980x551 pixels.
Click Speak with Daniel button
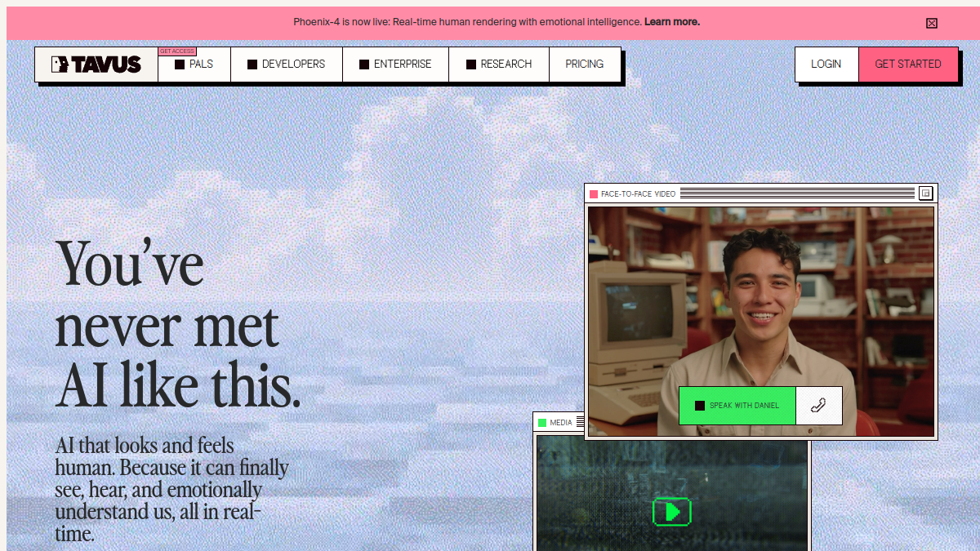[x=737, y=406]
